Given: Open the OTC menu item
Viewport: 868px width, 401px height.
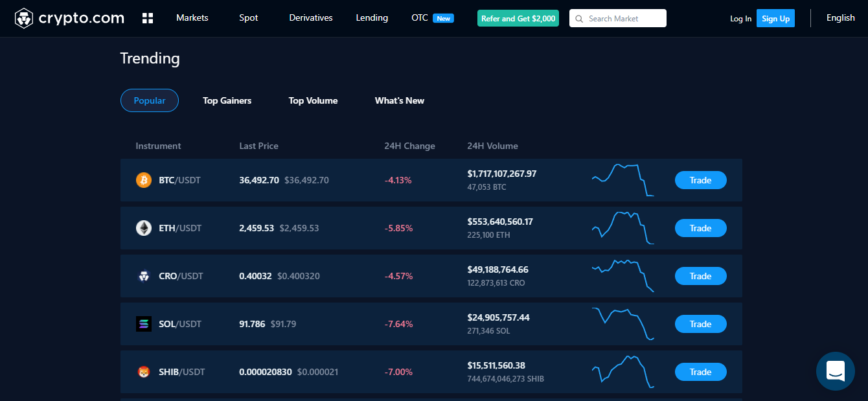Looking at the screenshot, I should click(420, 18).
